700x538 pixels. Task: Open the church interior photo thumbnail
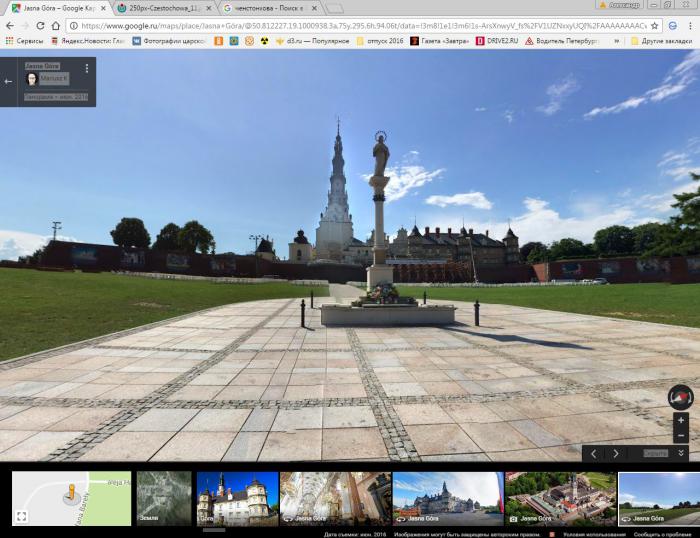coord(335,498)
